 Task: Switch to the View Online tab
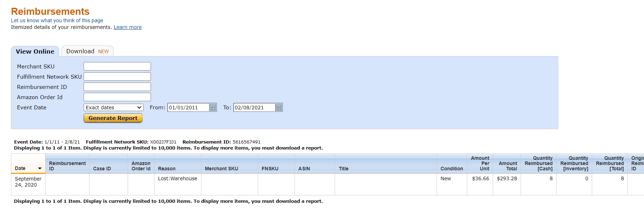tap(35, 51)
